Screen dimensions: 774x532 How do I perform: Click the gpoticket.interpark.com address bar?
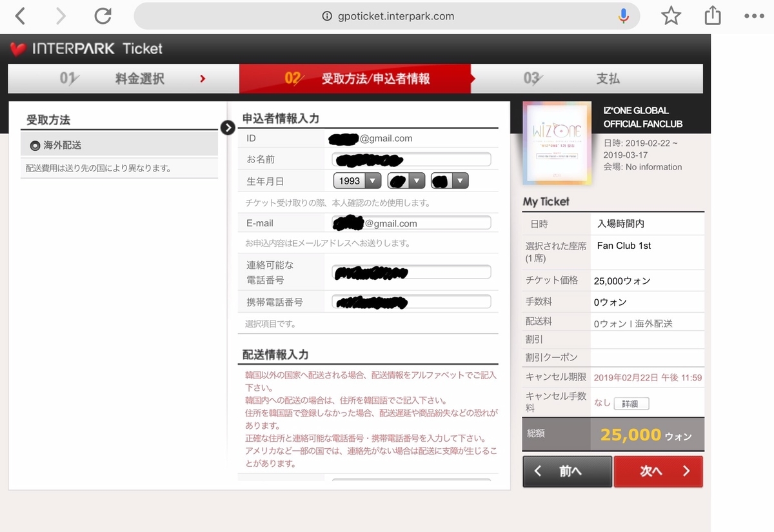click(x=387, y=16)
